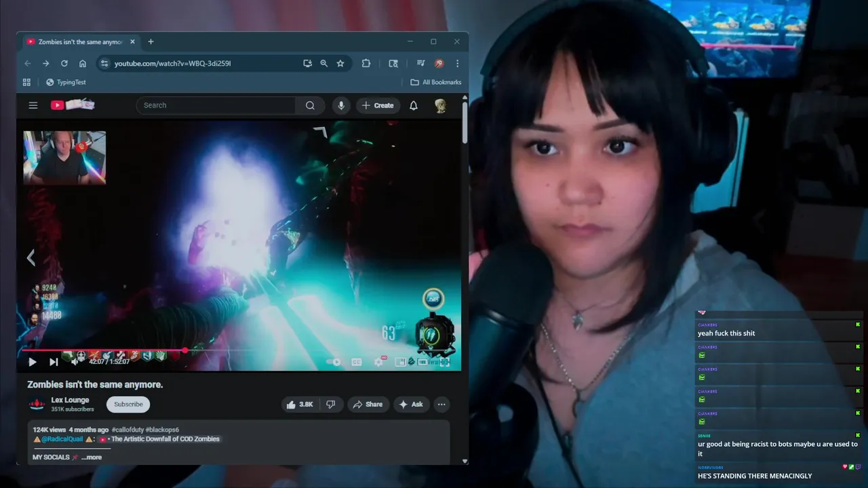Image resolution: width=868 pixels, height=488 pixels.
Task: Click the streamer webcam thumbnail in video
Action: tap(64, 157)
